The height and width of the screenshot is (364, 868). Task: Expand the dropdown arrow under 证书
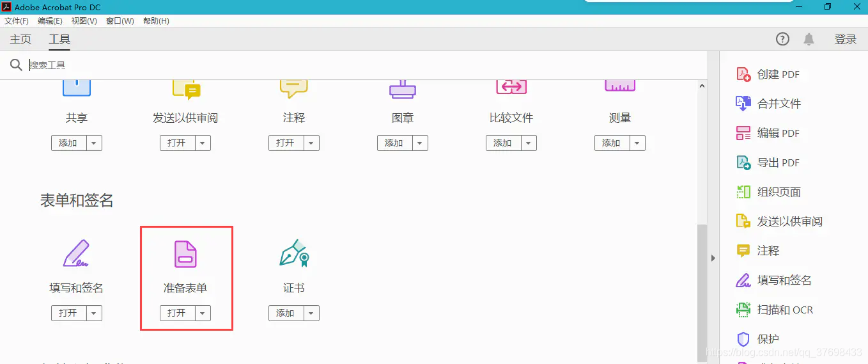(x=311, y=313)
